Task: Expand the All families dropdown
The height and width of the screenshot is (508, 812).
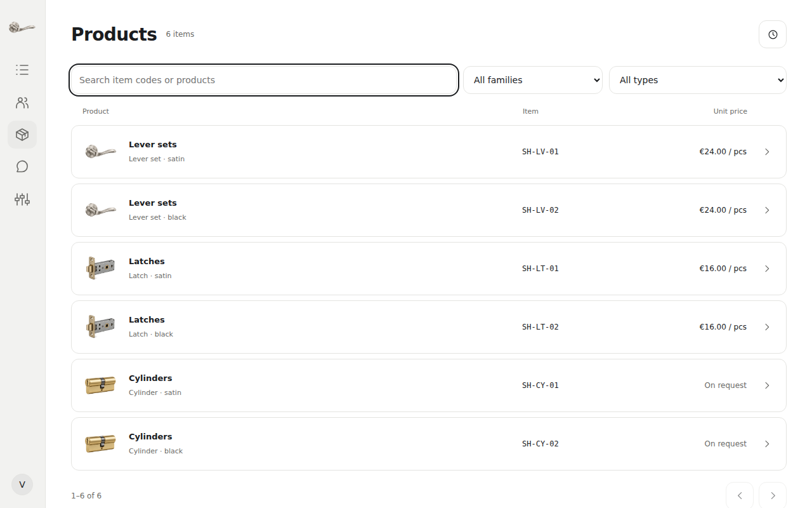Action: click(533, 80)
